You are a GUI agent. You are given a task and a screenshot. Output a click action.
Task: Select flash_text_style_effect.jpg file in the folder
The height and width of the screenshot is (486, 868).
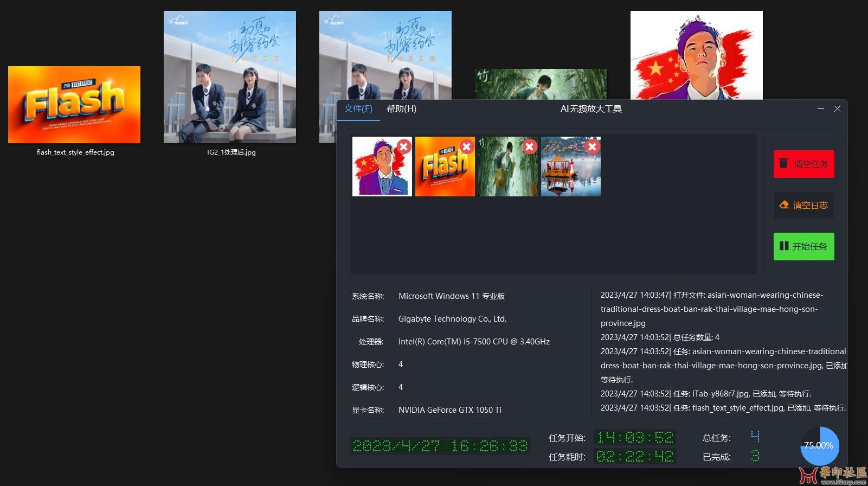[x=74, y=105]
